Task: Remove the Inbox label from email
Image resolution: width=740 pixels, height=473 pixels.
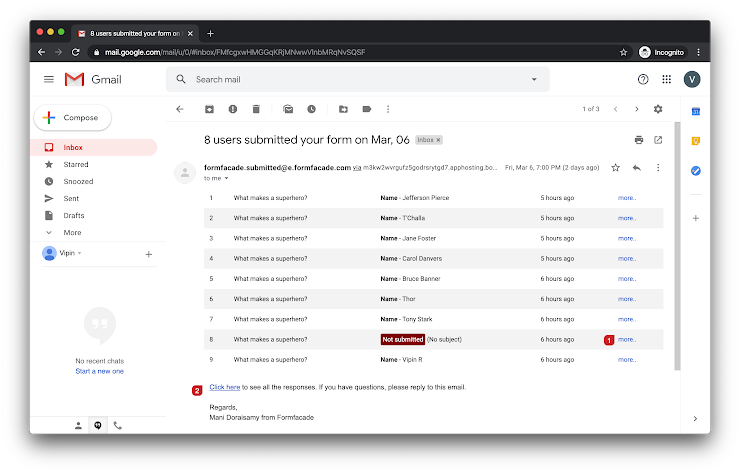Action: pos(438,140)
